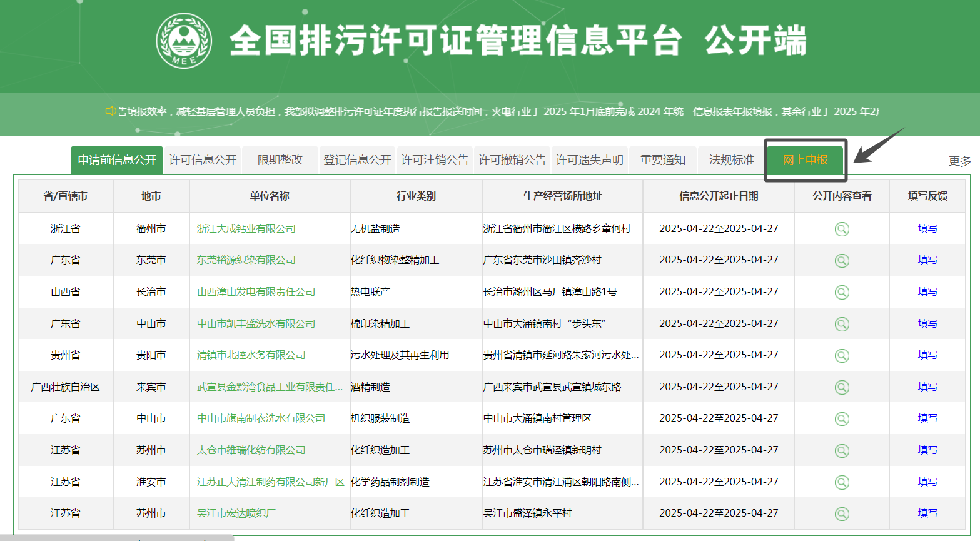The image size is (980, 541).
Task: Go to 法规标准 tab
Action: (731, 160)
